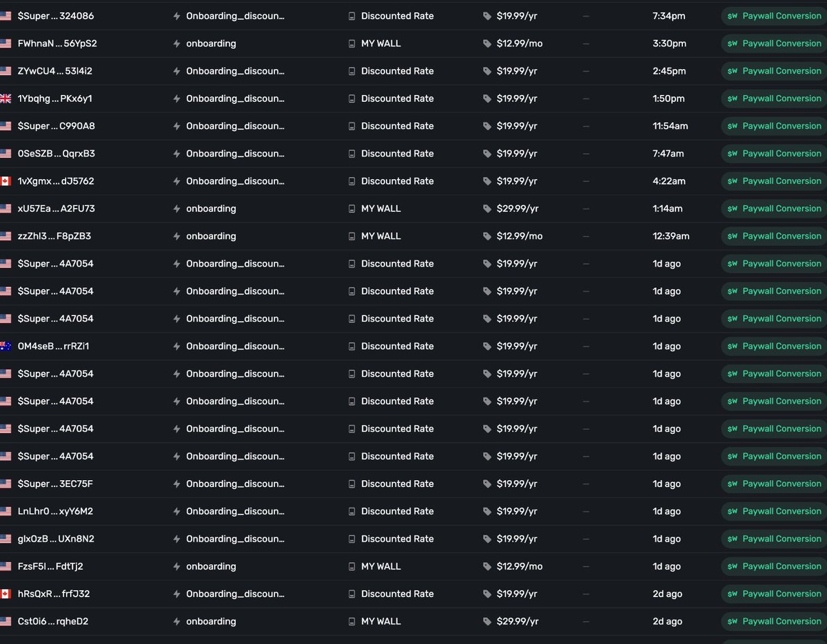Open user hRsQxR…frfJ32
This screenshot has height=644, width=827.
[x=54, y=594]
